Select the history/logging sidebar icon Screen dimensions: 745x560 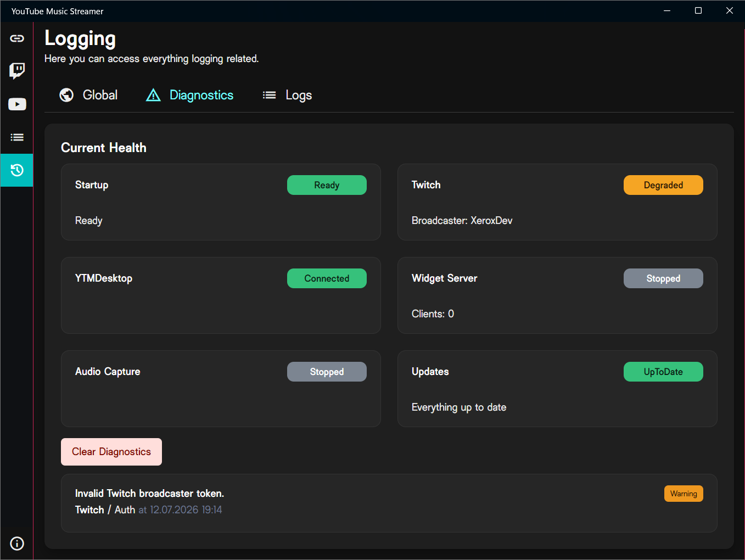tap(17, 170)
